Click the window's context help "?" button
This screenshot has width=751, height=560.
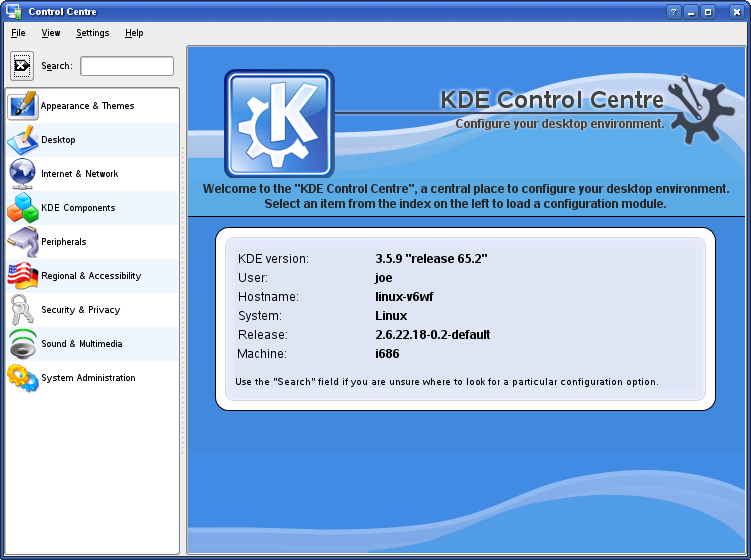pos(673,12)
